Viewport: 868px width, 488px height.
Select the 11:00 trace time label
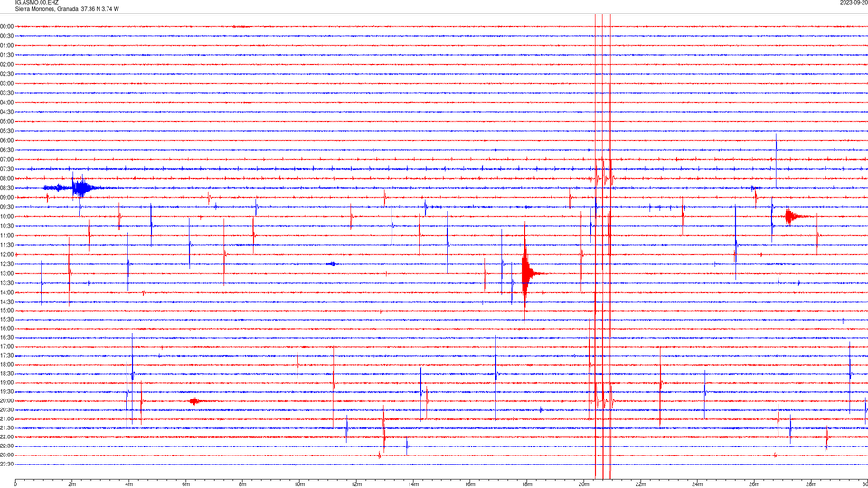[6, 235]
